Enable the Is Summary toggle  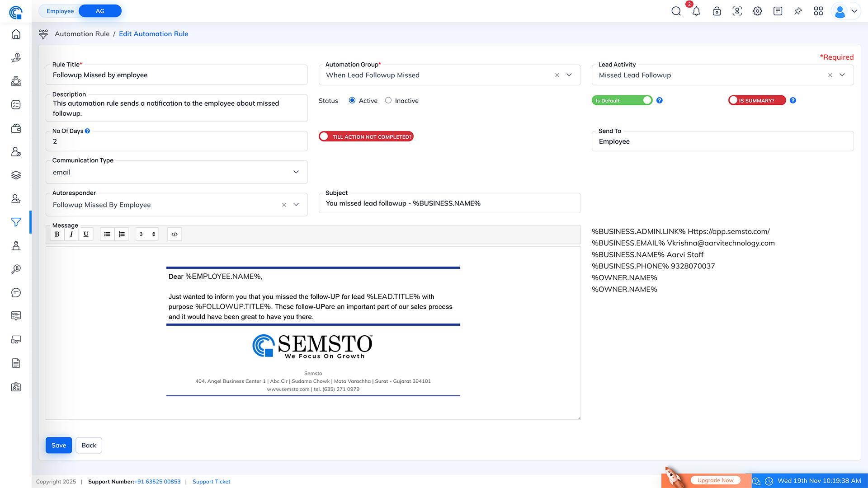tap(757, 100)
